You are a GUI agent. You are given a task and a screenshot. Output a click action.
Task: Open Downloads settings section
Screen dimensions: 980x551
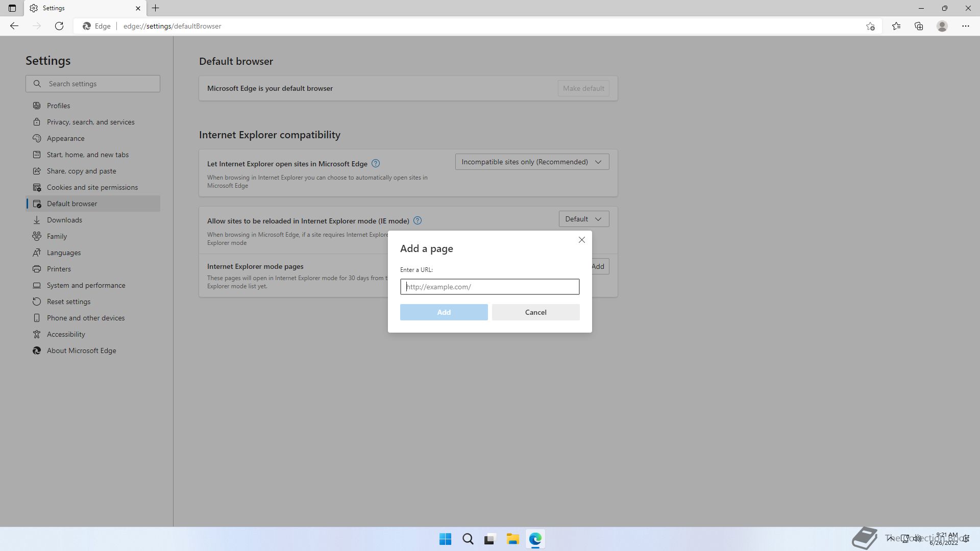[x=93, y=220]
